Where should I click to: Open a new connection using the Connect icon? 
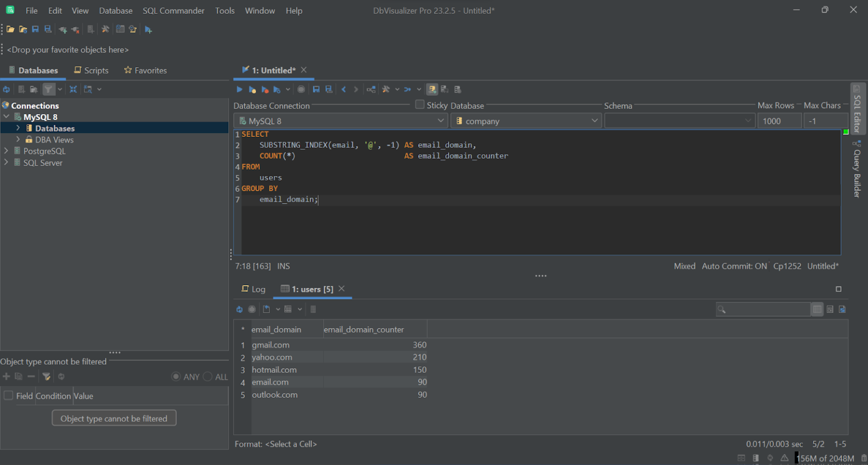point(62,29)
